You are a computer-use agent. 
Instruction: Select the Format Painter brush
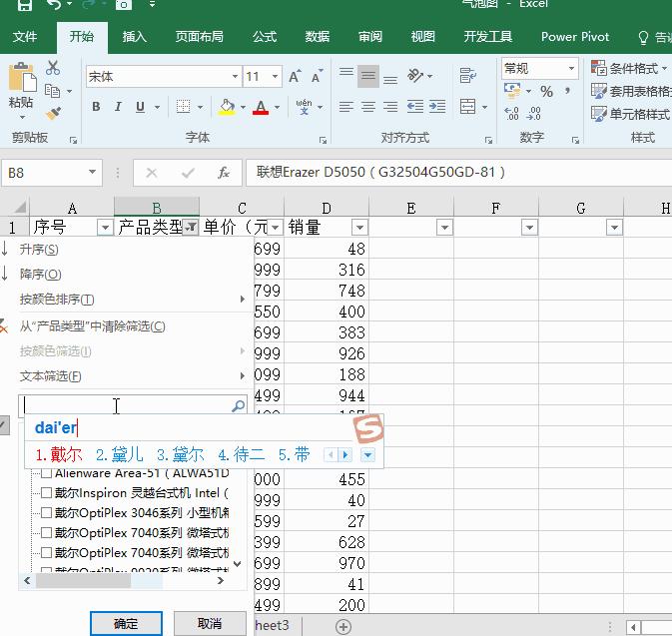click(x=53, y=114)
